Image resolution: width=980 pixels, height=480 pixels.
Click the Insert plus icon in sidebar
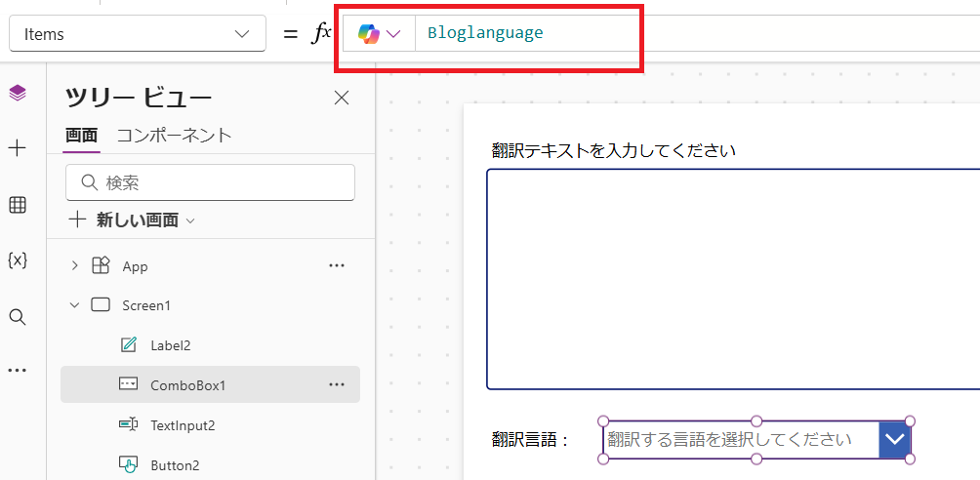[x=18, y=148]
